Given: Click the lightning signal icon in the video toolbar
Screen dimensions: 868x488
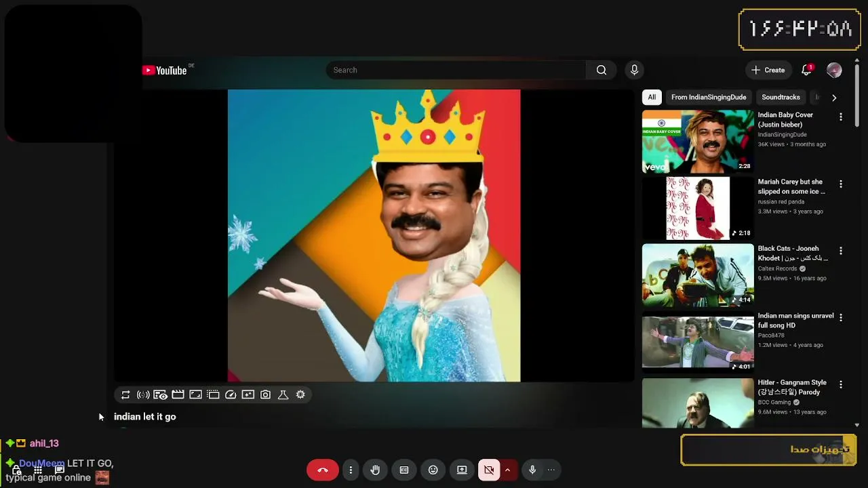Looking at the screenshot, I should coord(143,394).
